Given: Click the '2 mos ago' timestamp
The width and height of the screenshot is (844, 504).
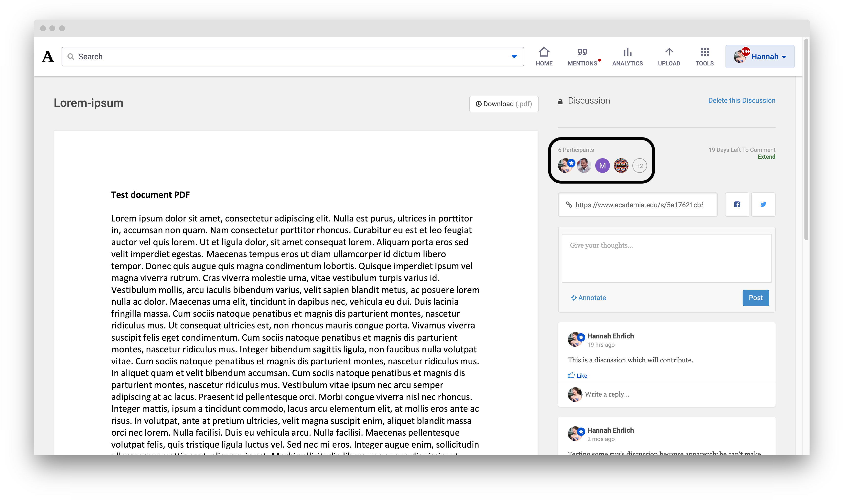Looking at the screenshot, I should tap(601, 439).
